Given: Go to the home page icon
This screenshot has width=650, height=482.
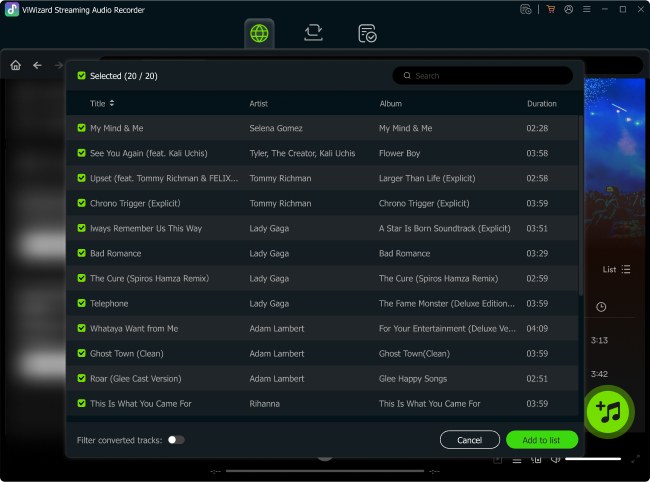Looking at the screenshot, I should point(16,65).
